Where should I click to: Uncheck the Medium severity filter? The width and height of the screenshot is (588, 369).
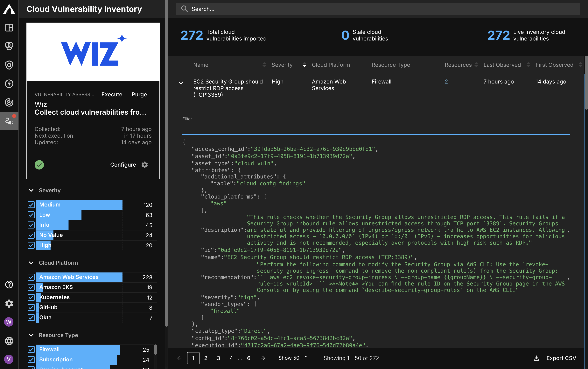[31, 205]
